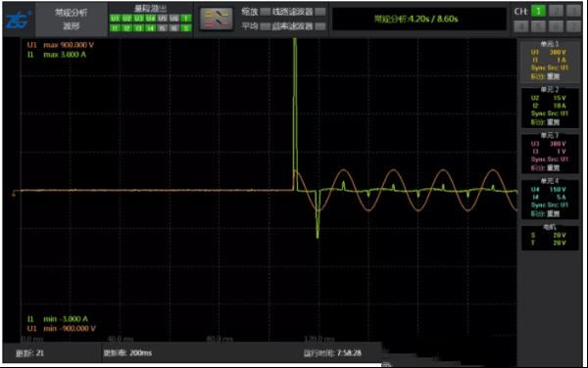Open the 常规分析 波形 mode selector
588x368 pixels.
click(72, 20)
